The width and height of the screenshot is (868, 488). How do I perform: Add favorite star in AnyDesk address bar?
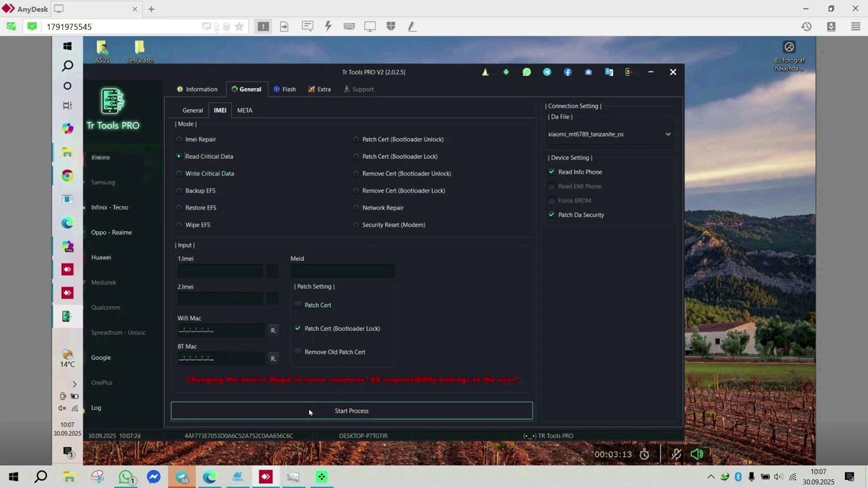pyautogui.click(x=239, y=26)
